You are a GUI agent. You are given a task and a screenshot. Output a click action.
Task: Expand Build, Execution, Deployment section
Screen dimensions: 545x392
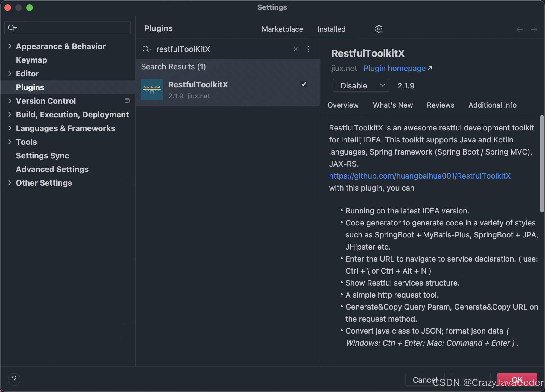tap(10, 114)
